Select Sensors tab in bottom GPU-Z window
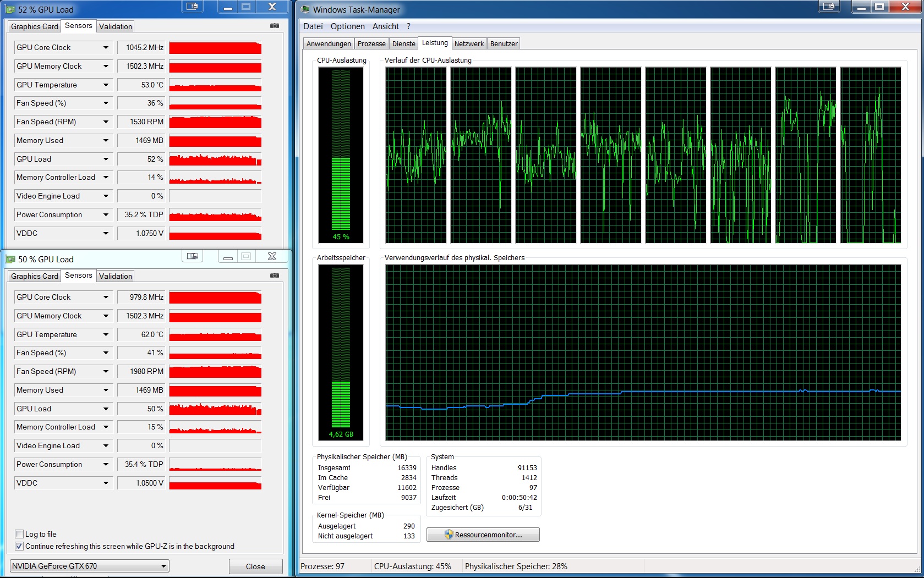 (x=79, y=275)
